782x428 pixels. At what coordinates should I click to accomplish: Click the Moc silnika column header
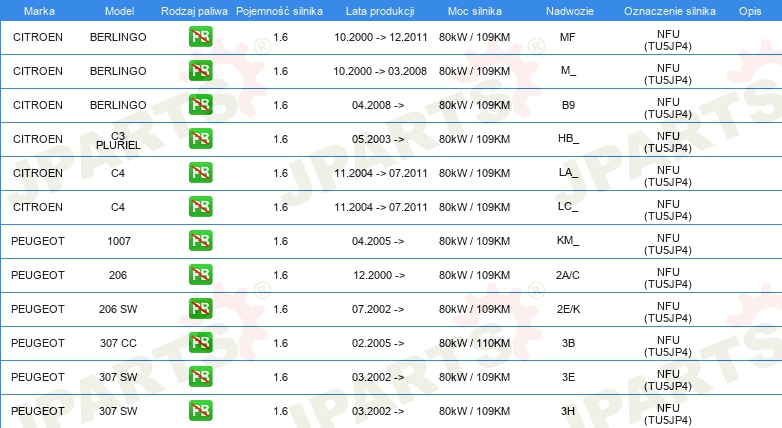point(475,11)
